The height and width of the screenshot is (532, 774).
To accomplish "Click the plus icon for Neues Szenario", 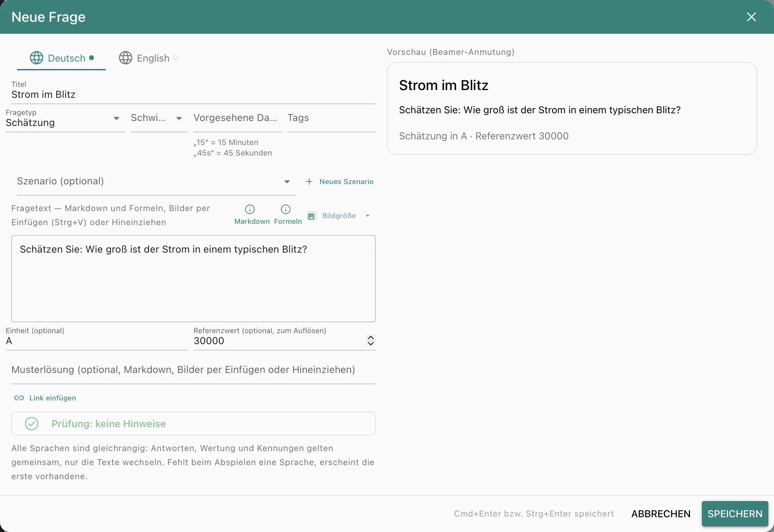I will tap(309, 182).
